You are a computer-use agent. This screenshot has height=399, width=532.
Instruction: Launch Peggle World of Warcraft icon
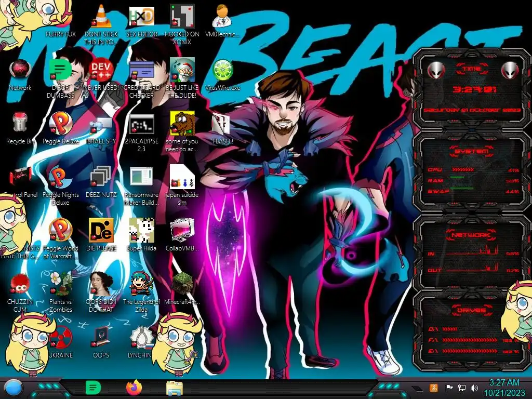(x=60, y=230)
